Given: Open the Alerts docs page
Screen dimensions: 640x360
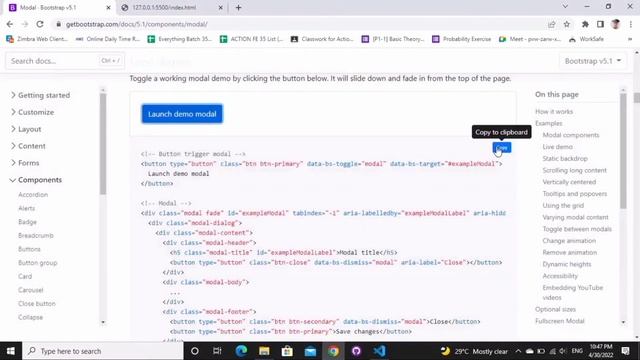Looking at the screenshot, I should click(x=27, y=209).
